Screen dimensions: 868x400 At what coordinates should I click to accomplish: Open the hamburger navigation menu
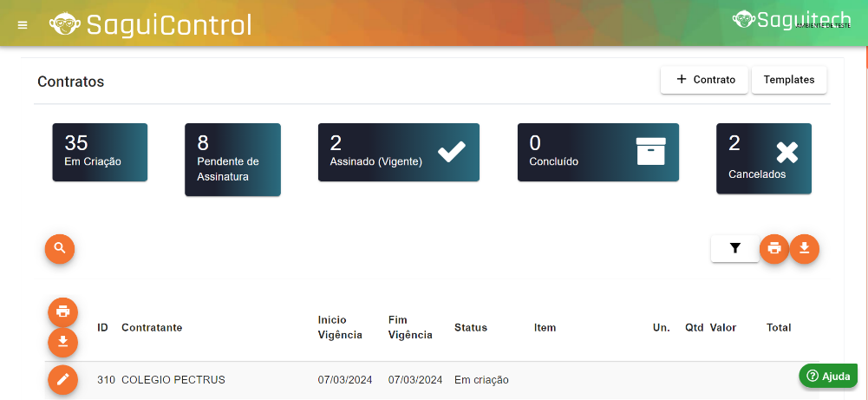pyautogui.click(x=23, y=24)
